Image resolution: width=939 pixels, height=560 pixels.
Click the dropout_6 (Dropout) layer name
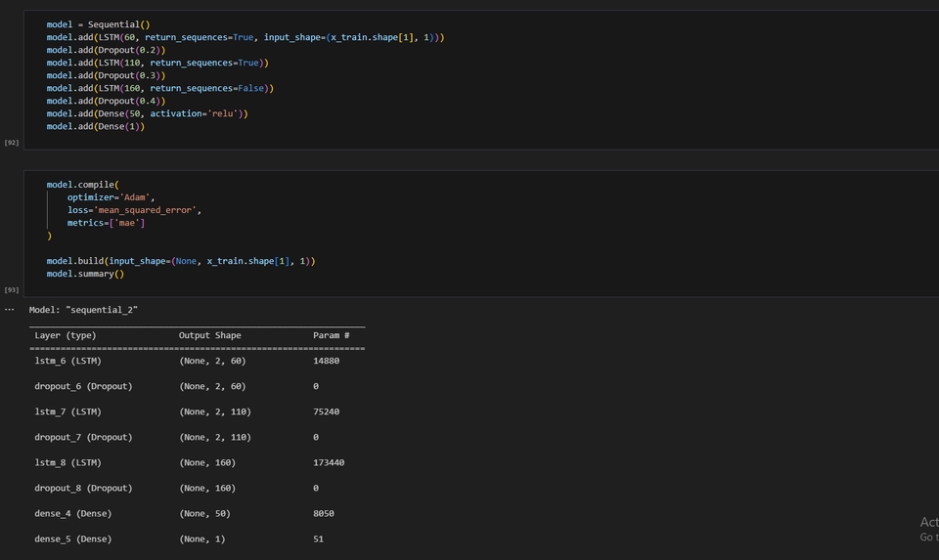pyautogui.click(x=83, y=386)
